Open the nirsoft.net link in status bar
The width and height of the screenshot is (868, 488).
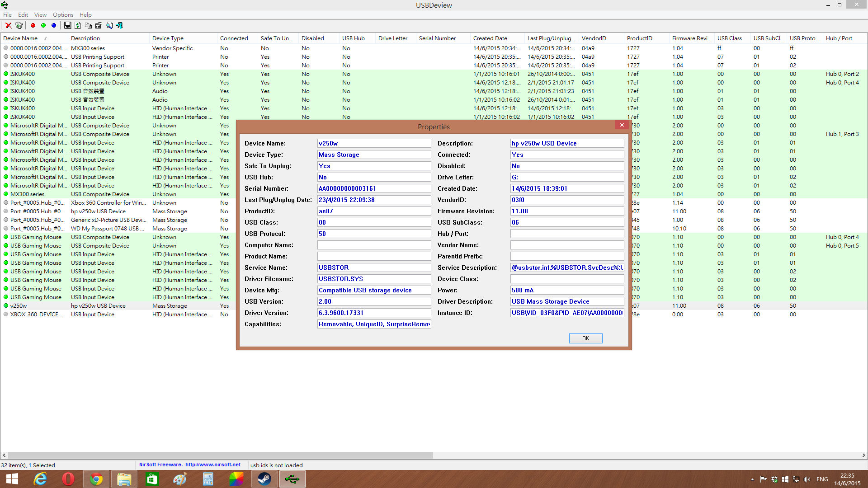(212, 465)
